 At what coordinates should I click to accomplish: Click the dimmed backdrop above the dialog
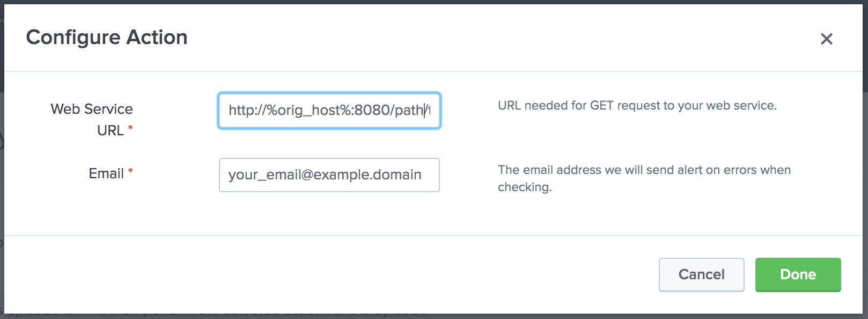pyautogui.click(x=429, y=2)
